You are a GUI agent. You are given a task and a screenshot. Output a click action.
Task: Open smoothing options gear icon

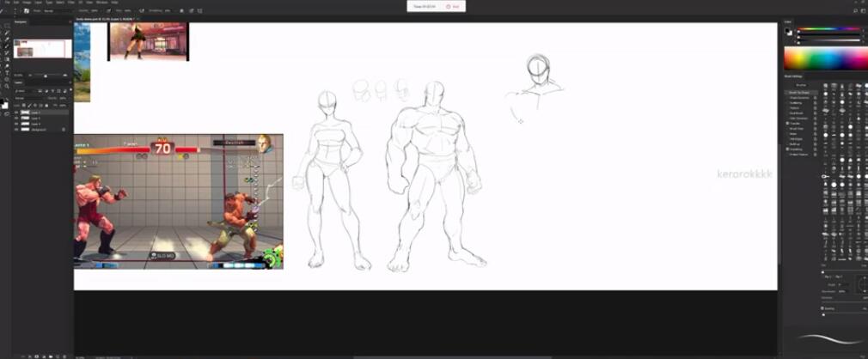click(181, 10)
